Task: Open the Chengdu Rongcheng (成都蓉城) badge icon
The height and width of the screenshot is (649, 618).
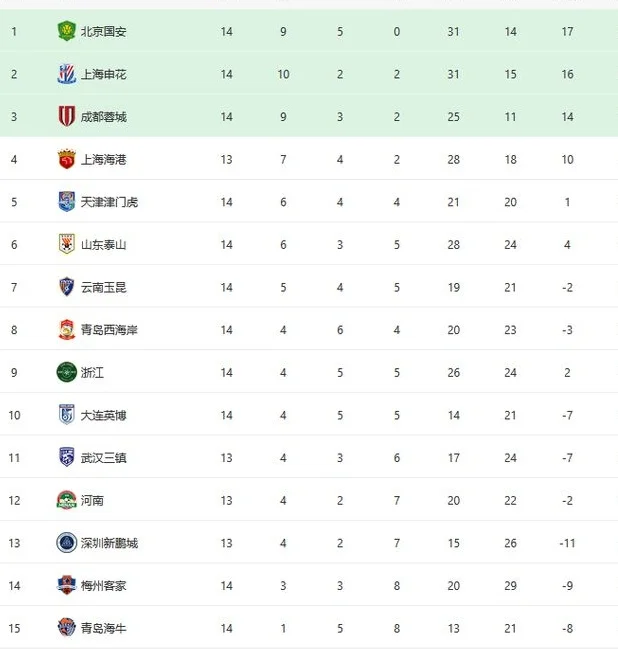Action: pyautogui.click(x=66, y=116)
